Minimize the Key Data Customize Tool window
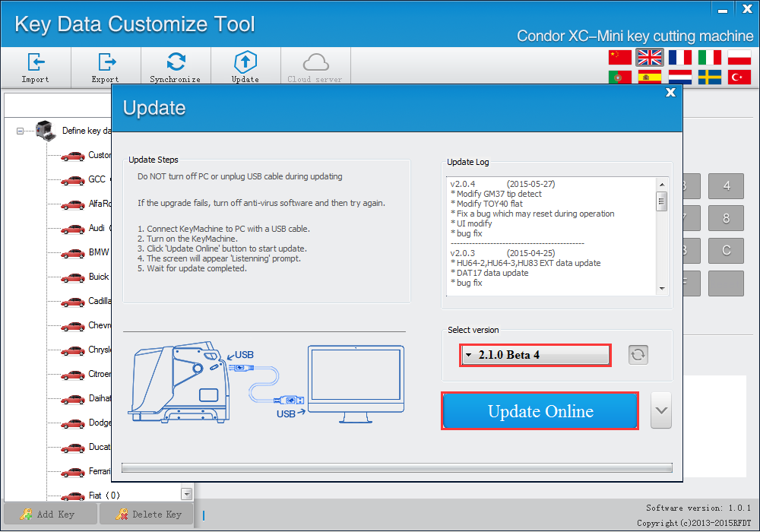The height and width of the screenshot is (532, 760). coord(723,9)
